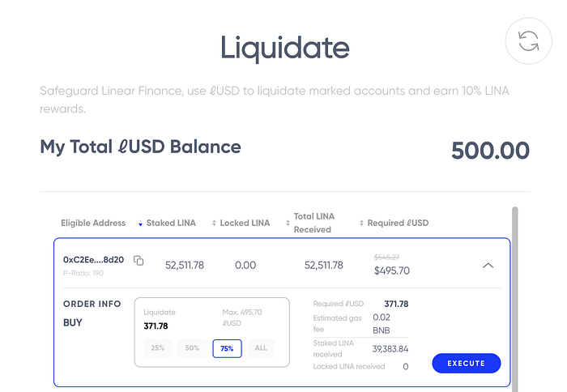Click the sort arrows beside Required ℓUSD

coord(361,223)
